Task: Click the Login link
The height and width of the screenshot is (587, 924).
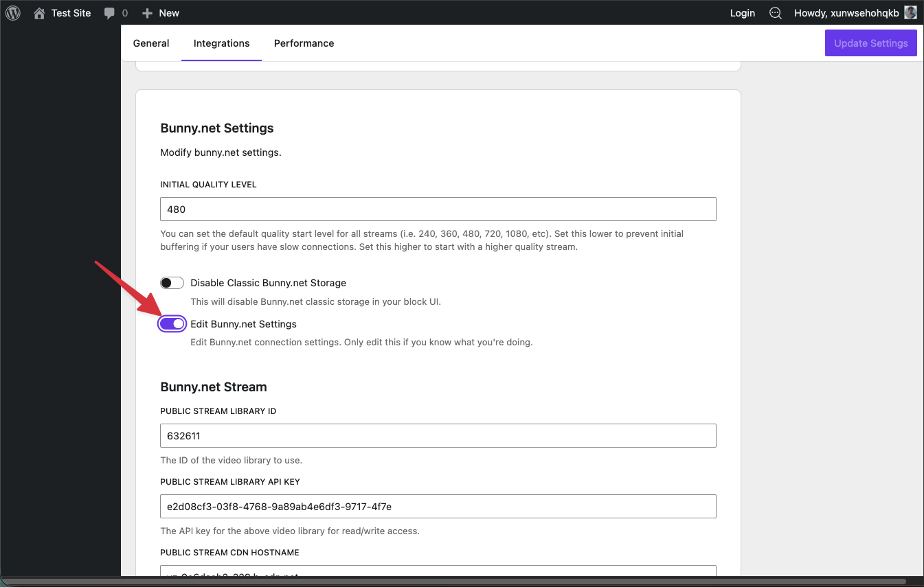Action: 742,12
